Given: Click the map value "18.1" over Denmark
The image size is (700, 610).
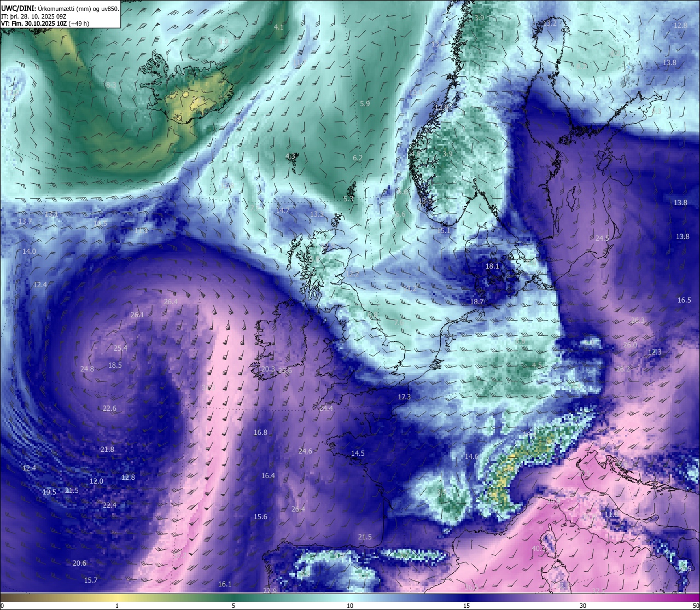Looking at the screenshot, I should click(492, 266).
